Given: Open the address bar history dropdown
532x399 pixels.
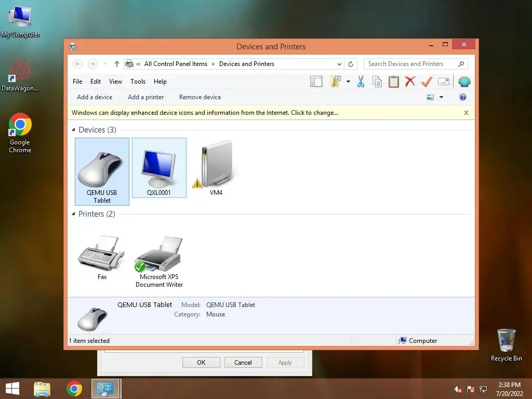Looking at the screenshot, I should [339, 64].
